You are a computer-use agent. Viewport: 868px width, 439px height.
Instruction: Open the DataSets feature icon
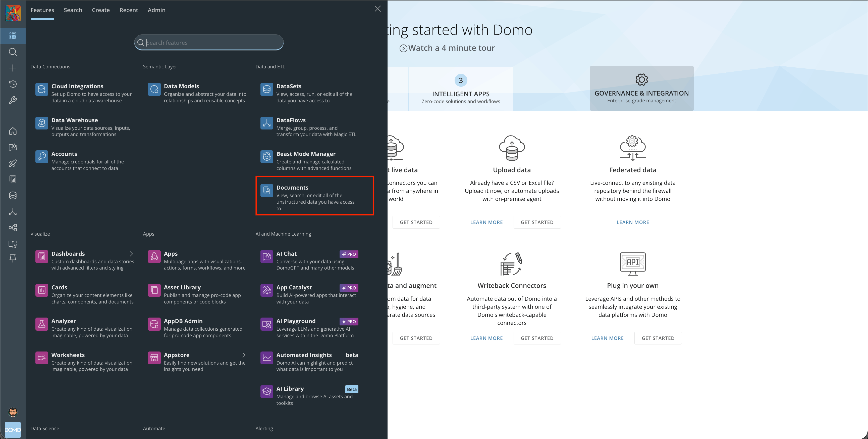pyautogui.click(x=267, y=90)
